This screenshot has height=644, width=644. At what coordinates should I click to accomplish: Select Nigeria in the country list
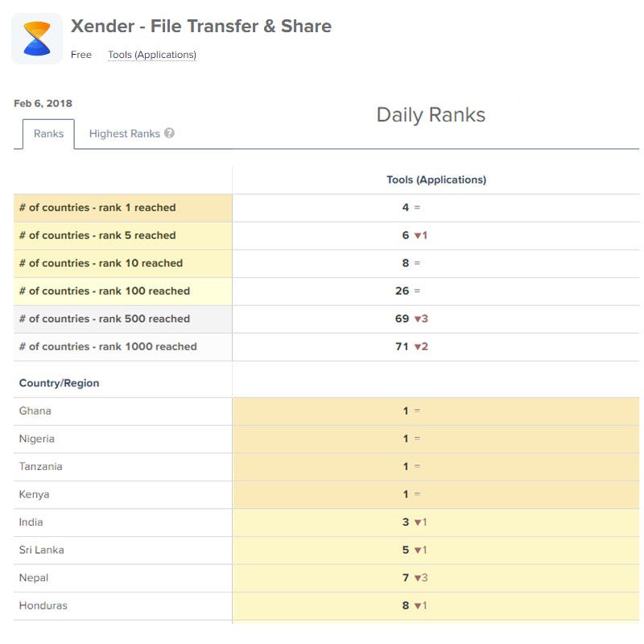(37, 439)
